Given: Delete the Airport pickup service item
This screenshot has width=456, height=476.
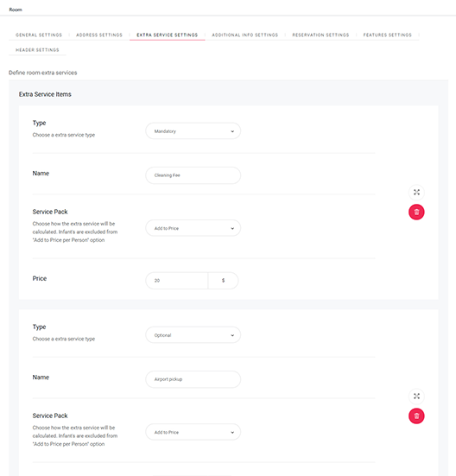Looking at the screenshot, I should coord(416,416).
